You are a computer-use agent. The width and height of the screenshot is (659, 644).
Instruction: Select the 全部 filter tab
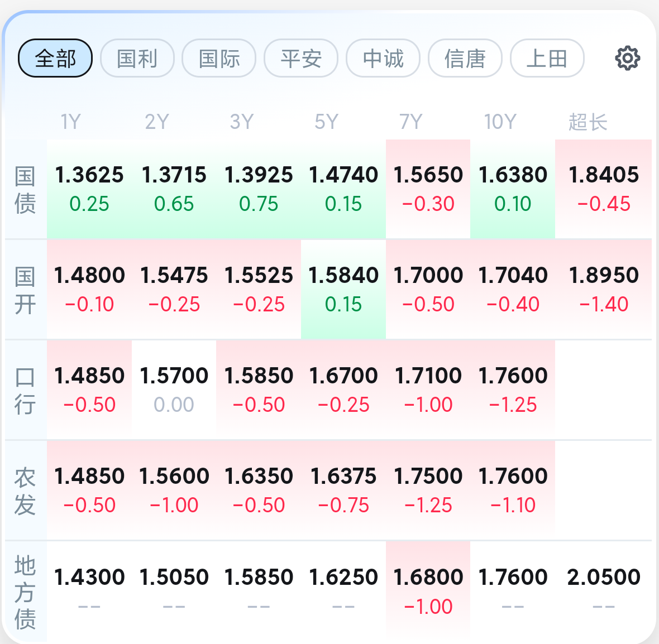click(55, 58)
